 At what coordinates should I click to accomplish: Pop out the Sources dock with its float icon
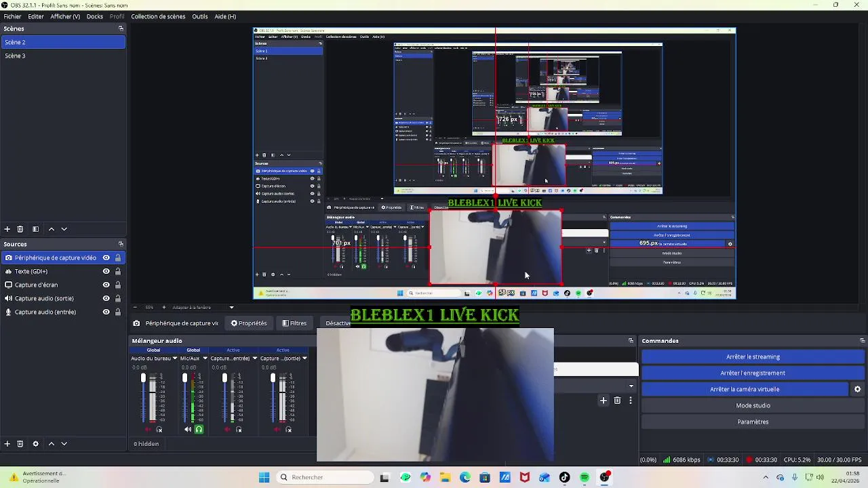(x=121, y=244)
